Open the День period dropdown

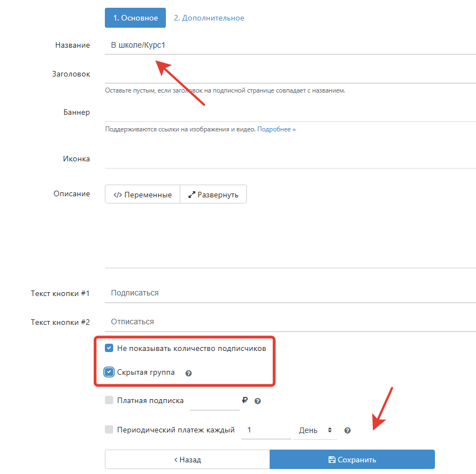(x=315, y=430)
